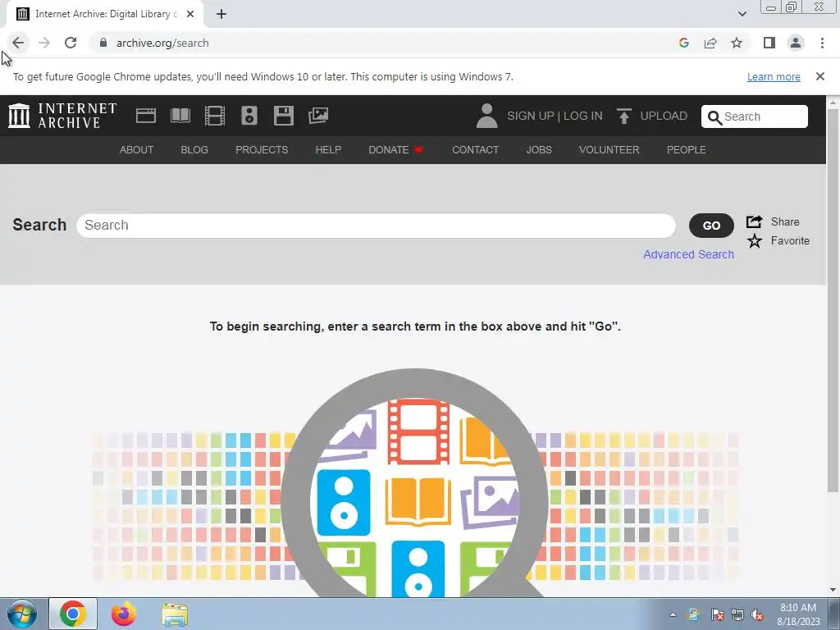
Task: Open the DONATE menu item
Action: 396,150
